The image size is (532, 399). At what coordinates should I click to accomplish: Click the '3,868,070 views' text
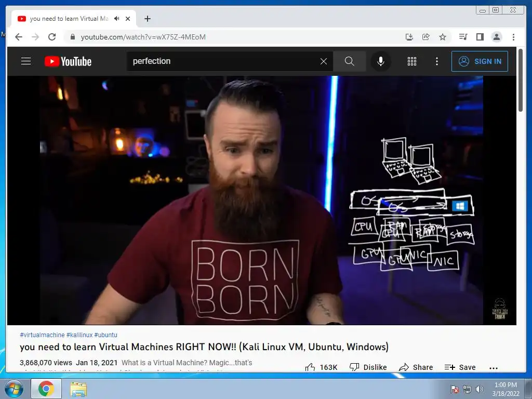click(x=46, y=363)
